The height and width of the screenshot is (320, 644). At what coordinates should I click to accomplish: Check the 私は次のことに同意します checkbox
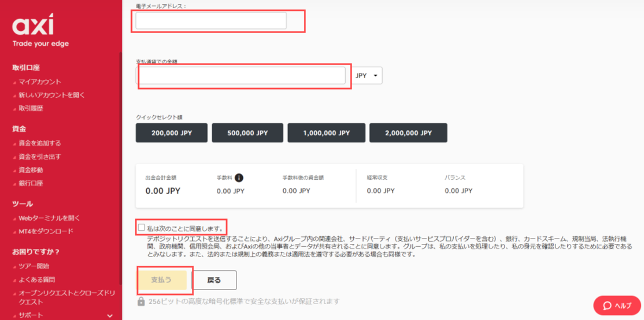click(x=141, y=228)
